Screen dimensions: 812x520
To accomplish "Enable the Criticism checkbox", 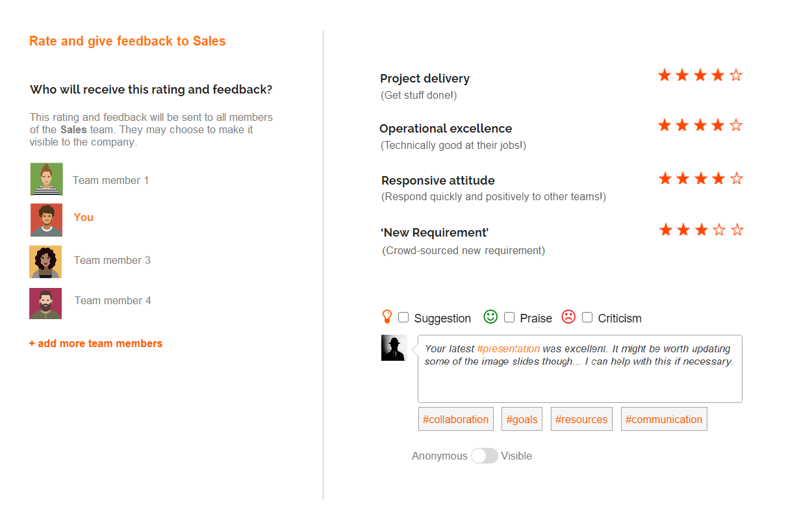I will pyautogui.click(x=587, y=317).
